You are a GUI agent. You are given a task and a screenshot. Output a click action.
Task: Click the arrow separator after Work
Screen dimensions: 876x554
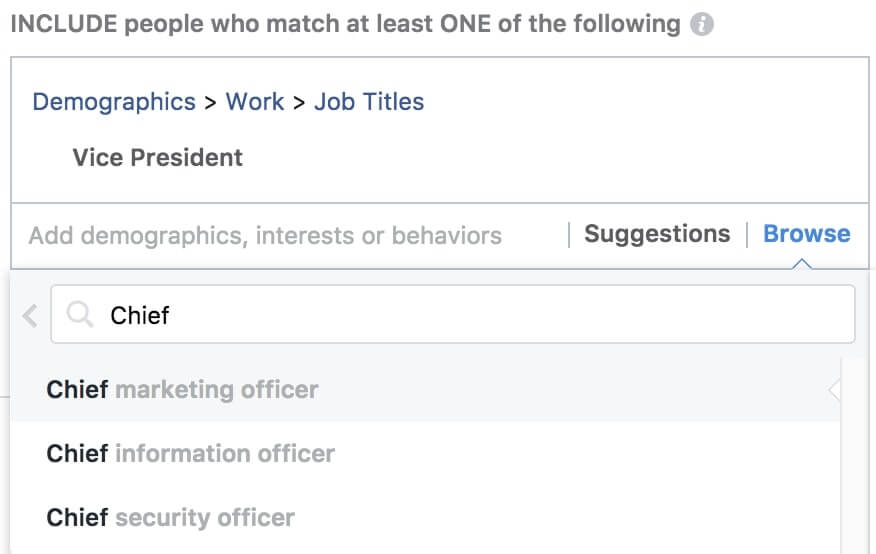click(x=299, y=103)
